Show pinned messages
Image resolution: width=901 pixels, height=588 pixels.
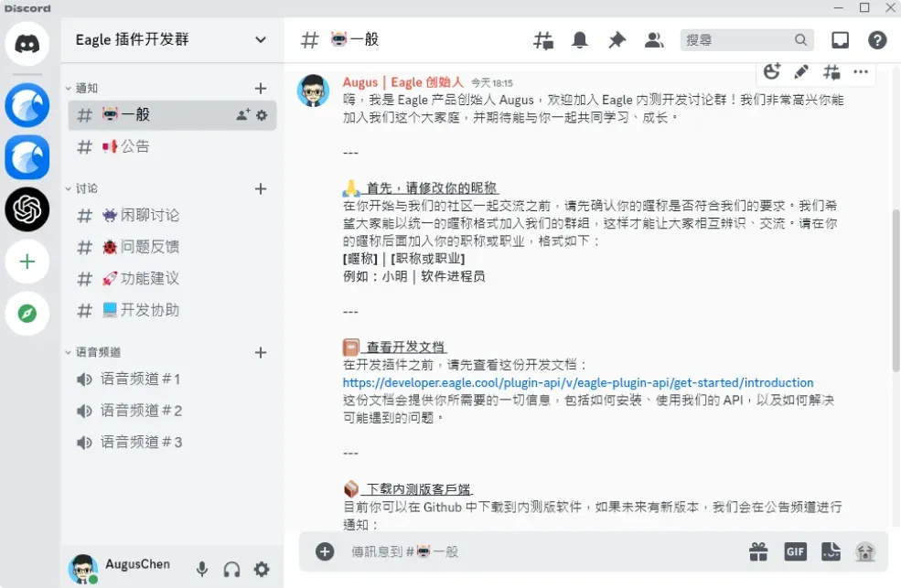pyautogui.click(x=617, y=40)
